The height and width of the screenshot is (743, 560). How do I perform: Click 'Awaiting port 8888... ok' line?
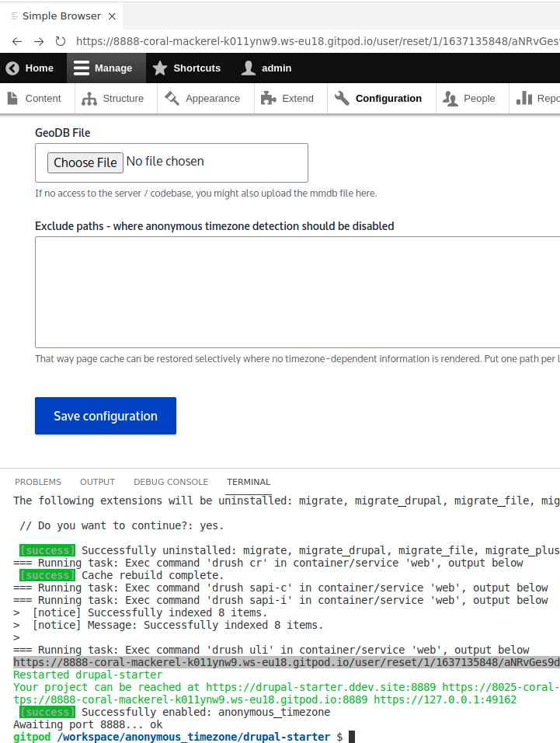tap(88, 724)
